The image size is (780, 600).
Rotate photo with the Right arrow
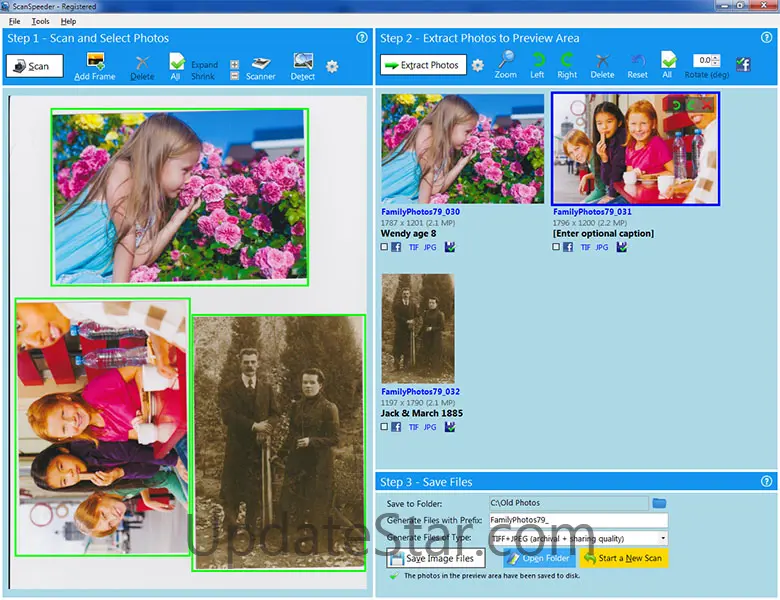coord(567,62)
